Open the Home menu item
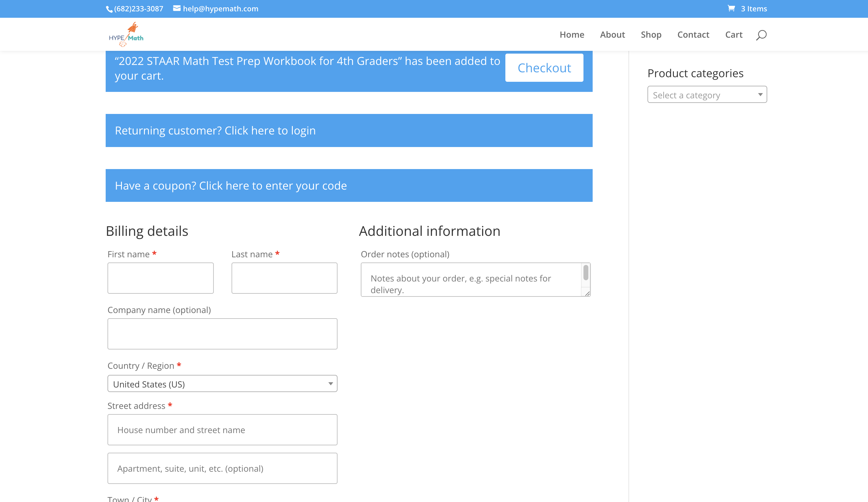The image size is (868, 502). click(572, 35)
